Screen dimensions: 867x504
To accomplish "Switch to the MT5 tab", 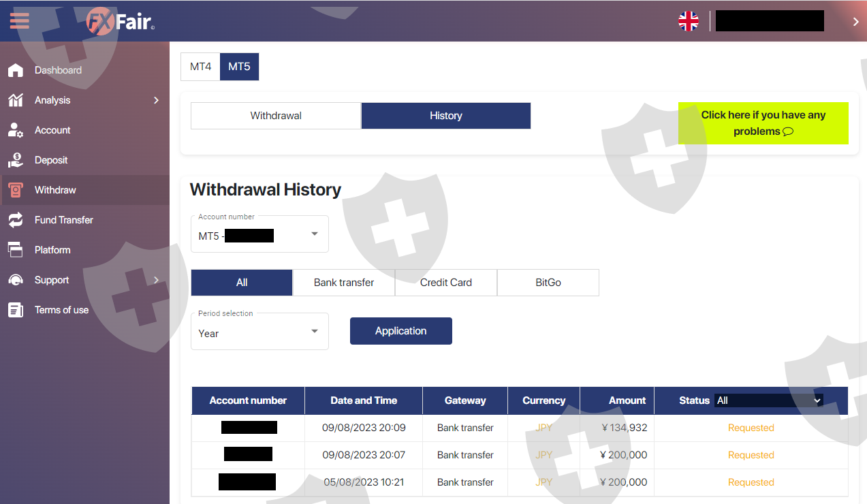I will point(239,67).
